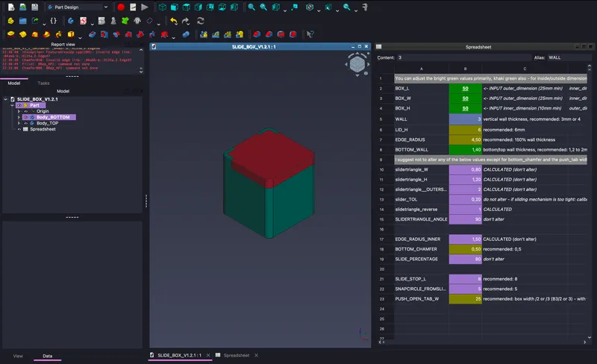Toggle visibility of Part
The width and height of the screenshot is (597, 364).
[x=19, y=105]
